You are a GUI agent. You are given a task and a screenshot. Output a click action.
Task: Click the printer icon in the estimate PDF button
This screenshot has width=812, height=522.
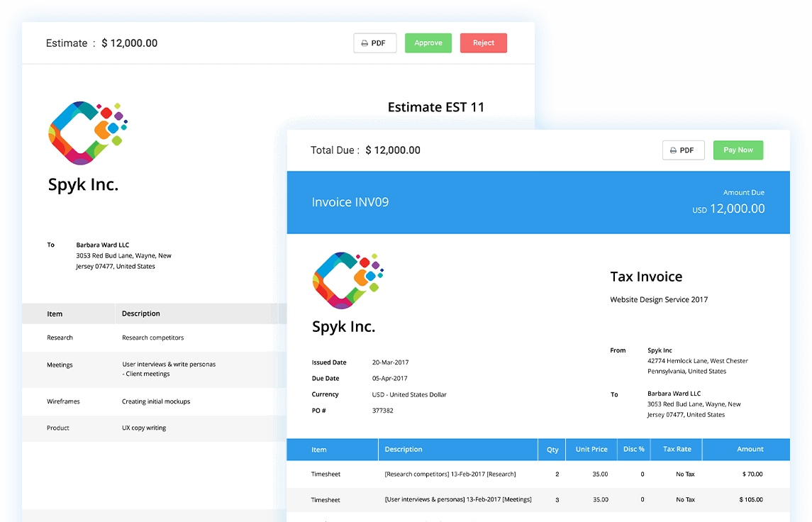click(365, 43)
